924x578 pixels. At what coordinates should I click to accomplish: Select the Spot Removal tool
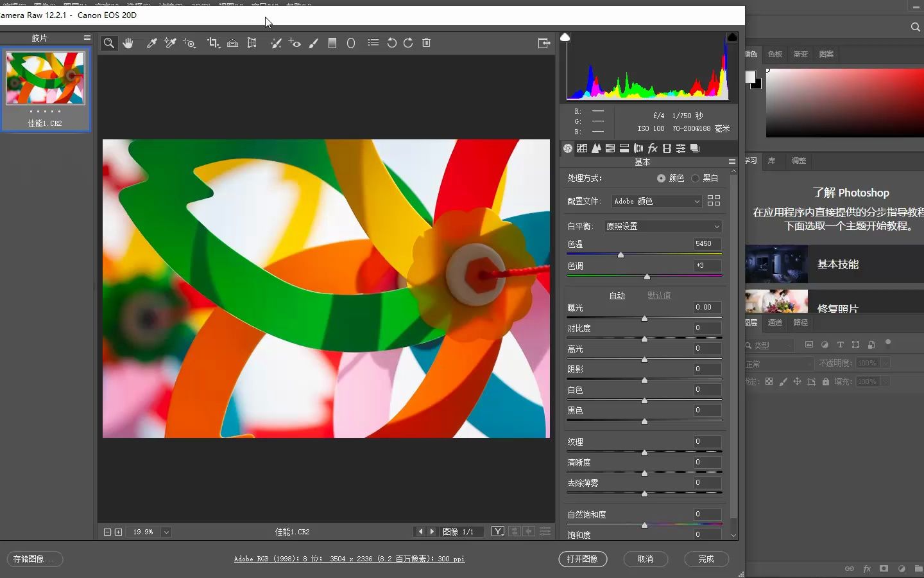[x=277, y=43]
